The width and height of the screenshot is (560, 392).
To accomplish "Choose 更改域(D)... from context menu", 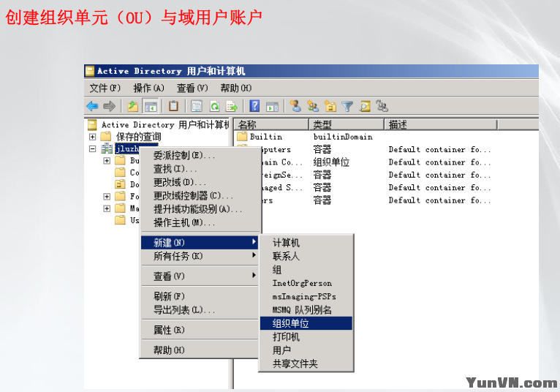I will click(200, 182).
